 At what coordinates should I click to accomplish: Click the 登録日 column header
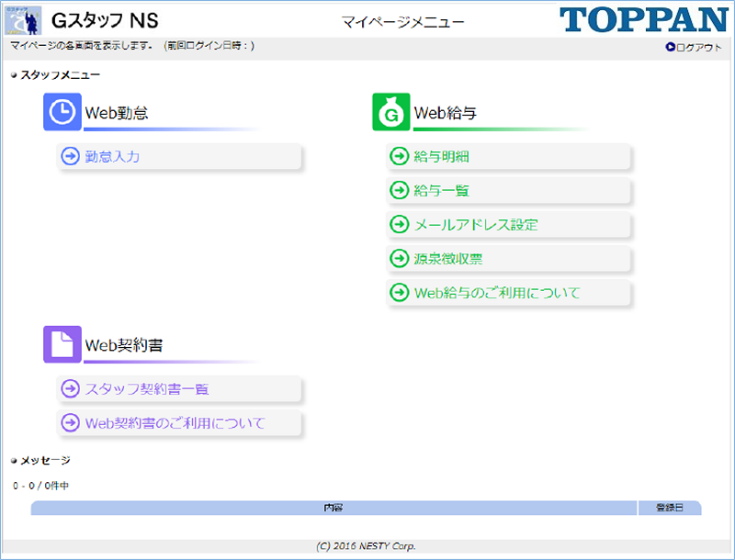coord(668,508)
